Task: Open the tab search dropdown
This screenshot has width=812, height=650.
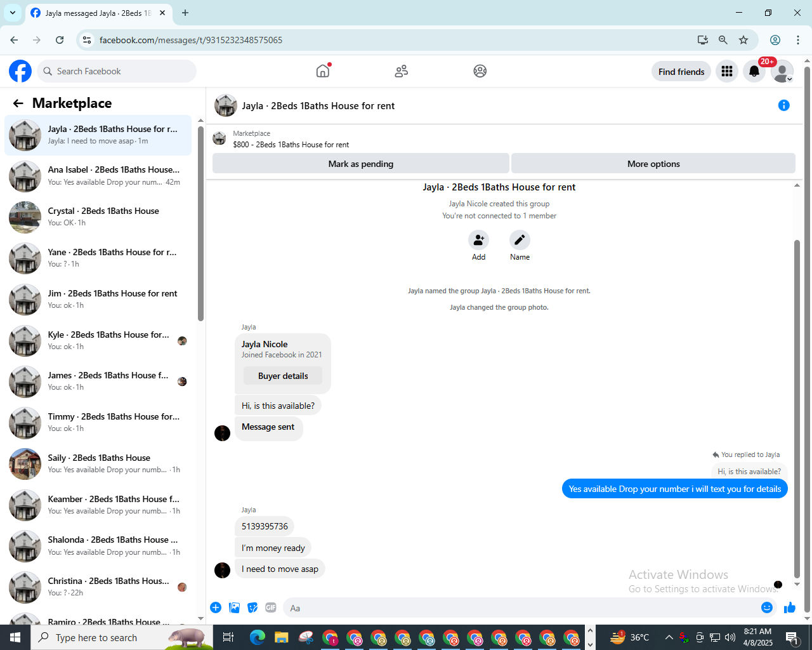Action: click(x=13, y=13)
